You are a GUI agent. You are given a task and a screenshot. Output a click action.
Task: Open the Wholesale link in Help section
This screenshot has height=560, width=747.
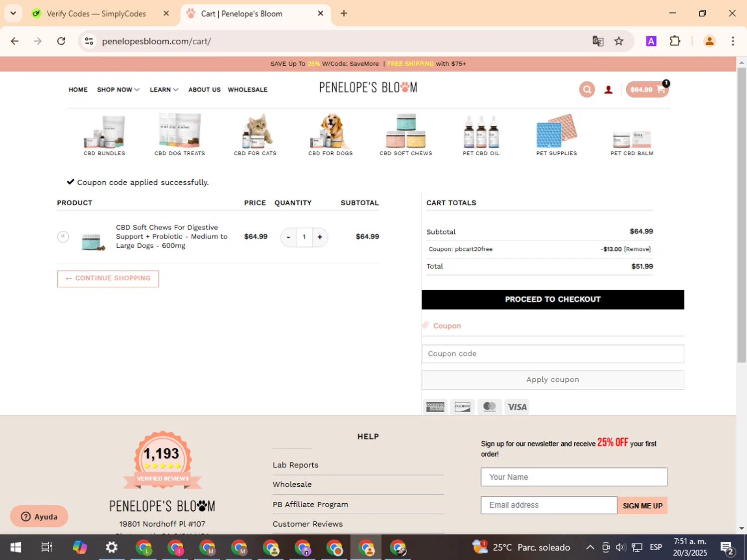click(x=292, y=484)
